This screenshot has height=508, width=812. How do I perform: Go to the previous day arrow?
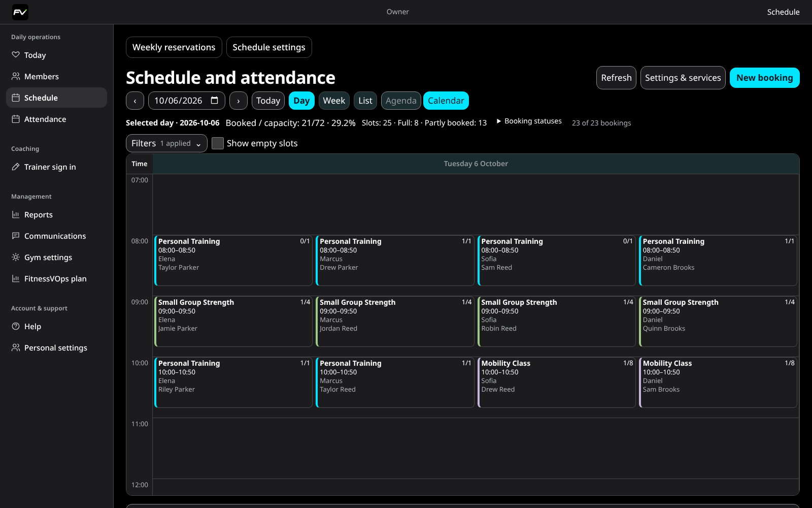[x=135, y=101]
